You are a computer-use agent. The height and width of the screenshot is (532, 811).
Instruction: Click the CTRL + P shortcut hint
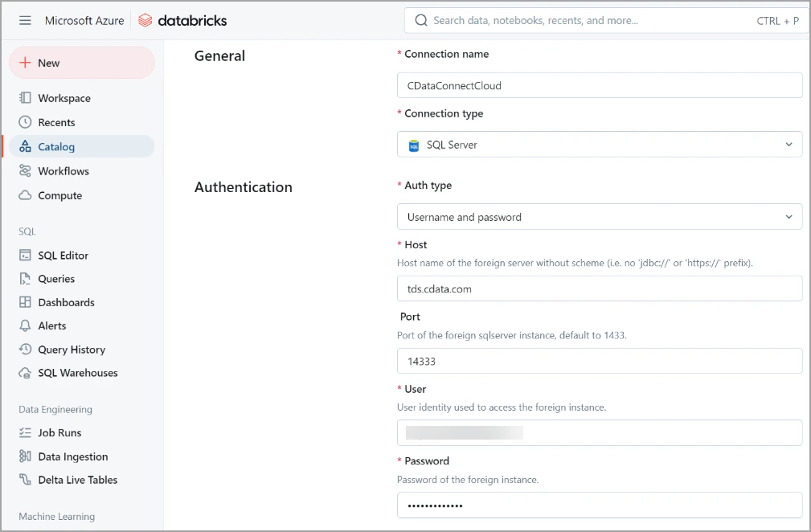click(777, 21)
